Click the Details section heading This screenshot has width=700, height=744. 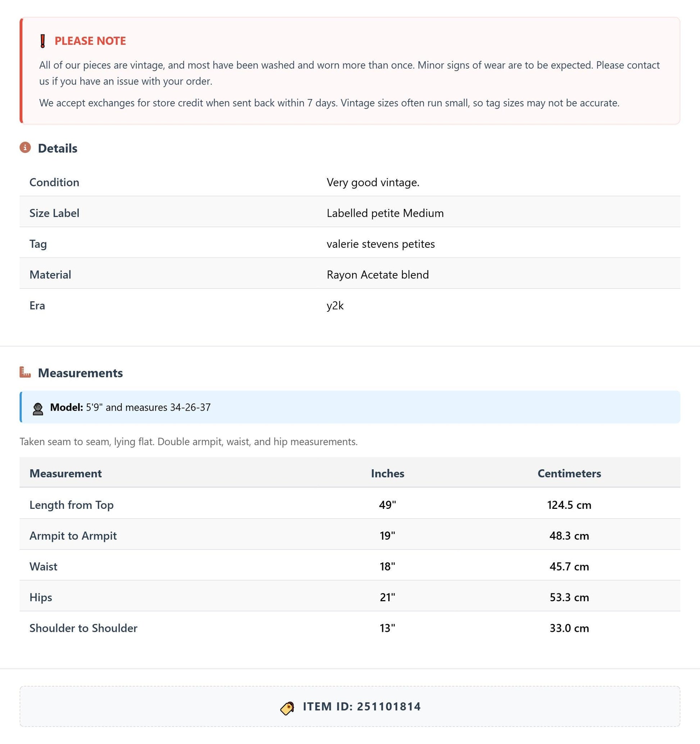click(58, 148)
